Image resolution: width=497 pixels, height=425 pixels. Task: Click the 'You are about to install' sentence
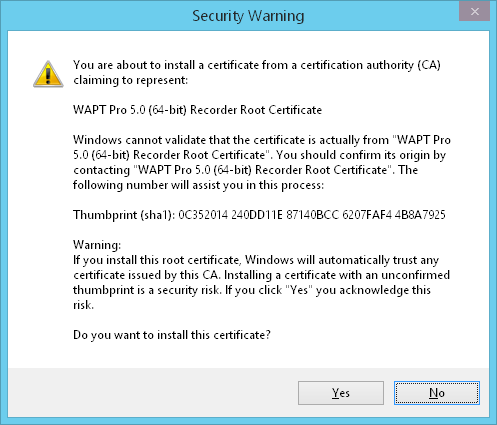point(257,65)
